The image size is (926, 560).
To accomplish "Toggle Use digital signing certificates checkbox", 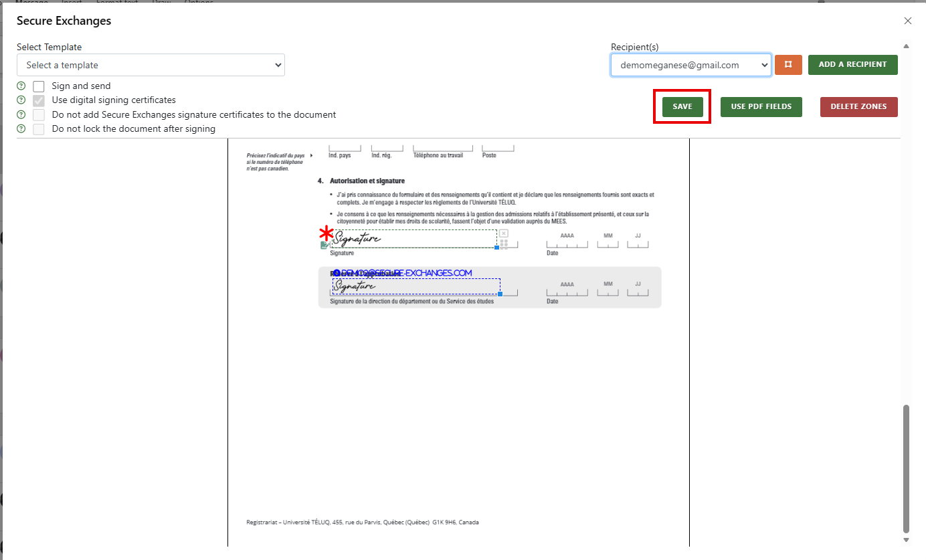I will [x=39, y=100].
